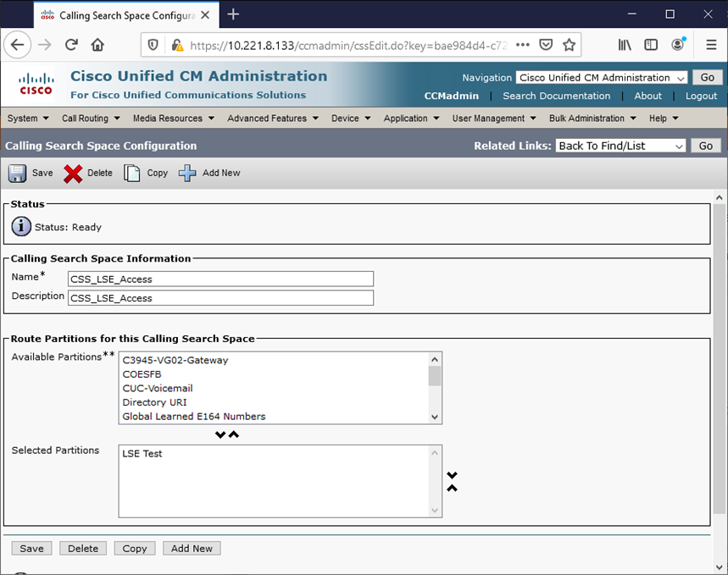Select LSE Test in Selected Partitions
The image size is (728, 575).
coord(142,454)
